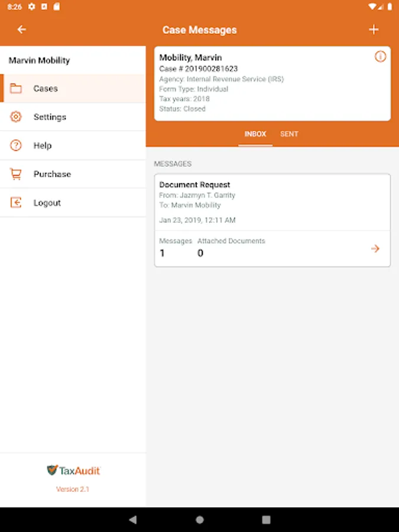Tap SD card icon in status bar
This screenshot has height=532, width=399.
[56, 7]
